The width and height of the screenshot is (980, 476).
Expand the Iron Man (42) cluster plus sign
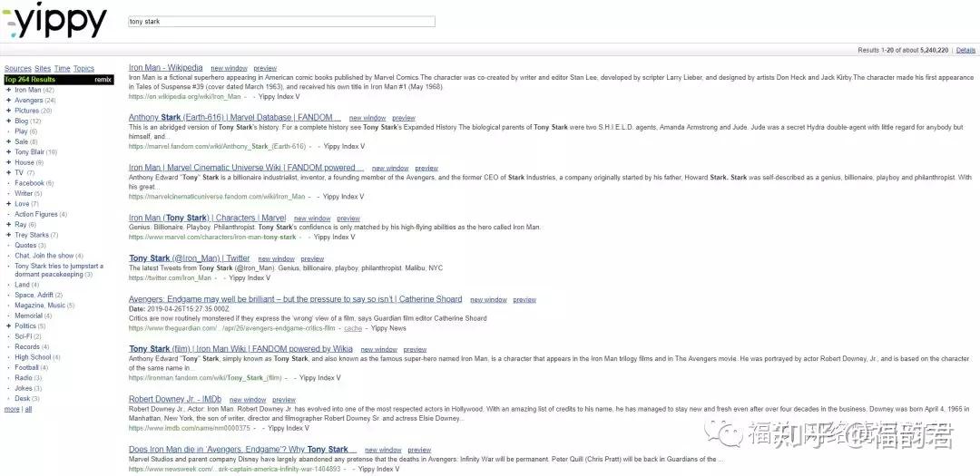8,90
